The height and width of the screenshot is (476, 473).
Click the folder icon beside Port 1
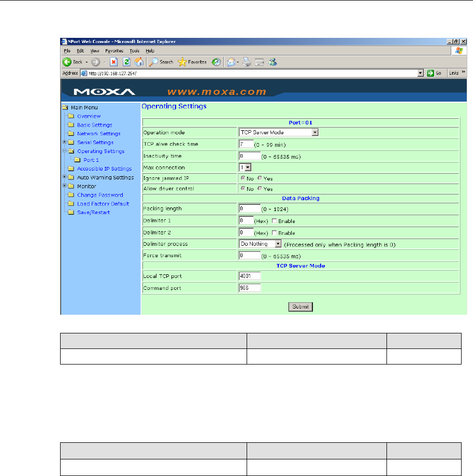point(77,160)
